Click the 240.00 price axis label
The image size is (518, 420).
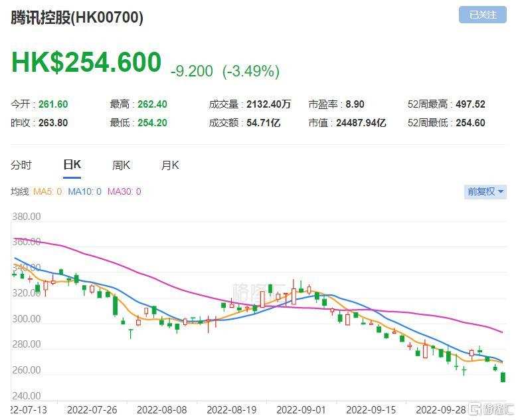(x=27, y=395)
